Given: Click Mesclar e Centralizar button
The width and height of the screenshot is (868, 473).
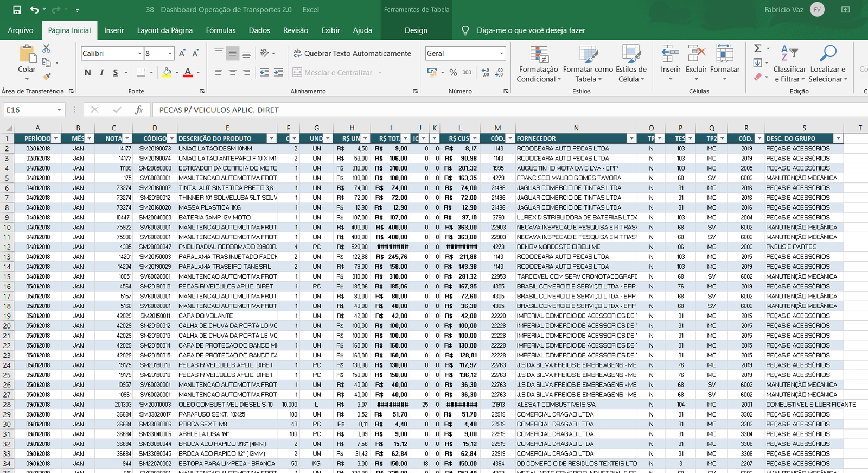Looking at the screenshot, I should [333, 72].
